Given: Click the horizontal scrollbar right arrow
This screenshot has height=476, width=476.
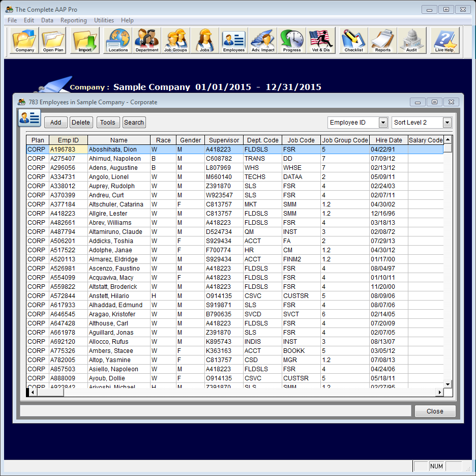Looking at the screenshot, I should tap(440, 393).
